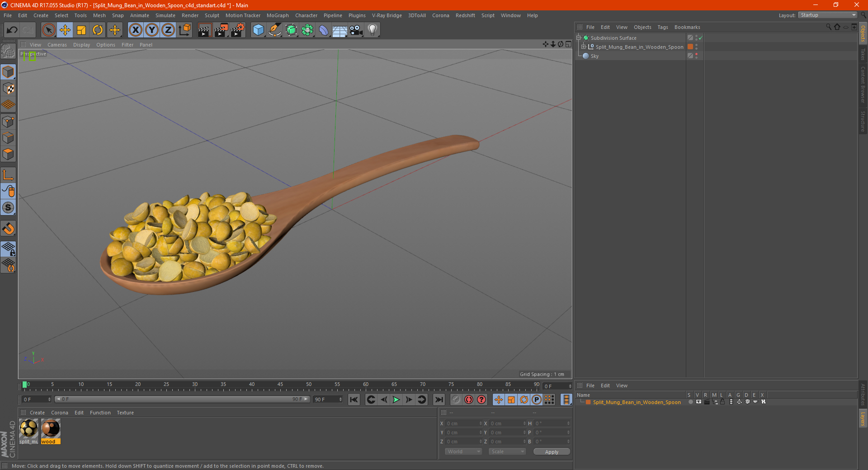Render the active view

[204, 30]
